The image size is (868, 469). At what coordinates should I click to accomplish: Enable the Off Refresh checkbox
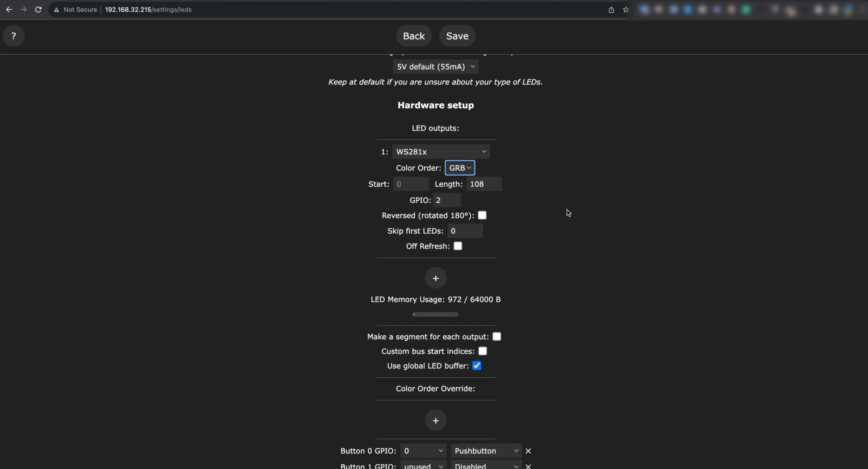pyautogui.click(x=458, y=246)
